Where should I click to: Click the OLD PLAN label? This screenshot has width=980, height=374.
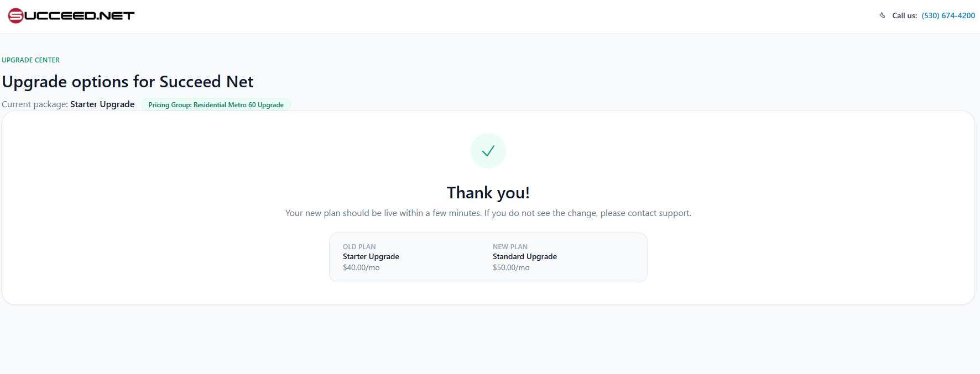[359, 247]
